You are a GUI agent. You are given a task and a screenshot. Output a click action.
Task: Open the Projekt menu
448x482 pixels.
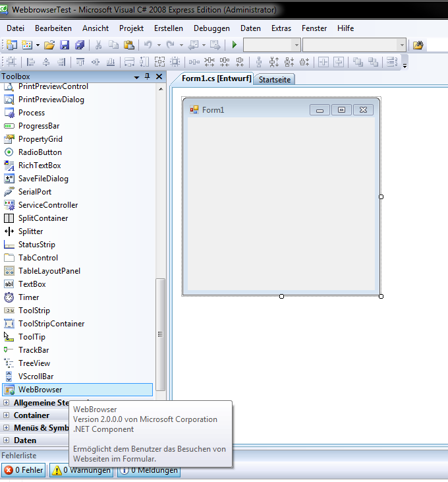pyautogui.click(x=131, y=28)
